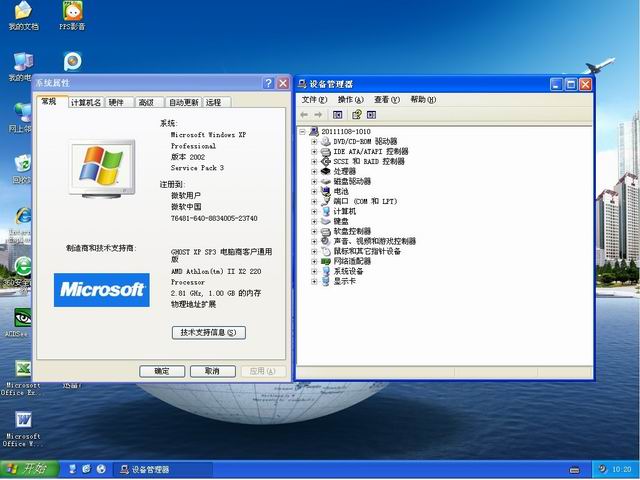Click the help question-mark toolbar icon in Device Manager
The width and height of the screenshot is (640, 480).
[356, 115]
